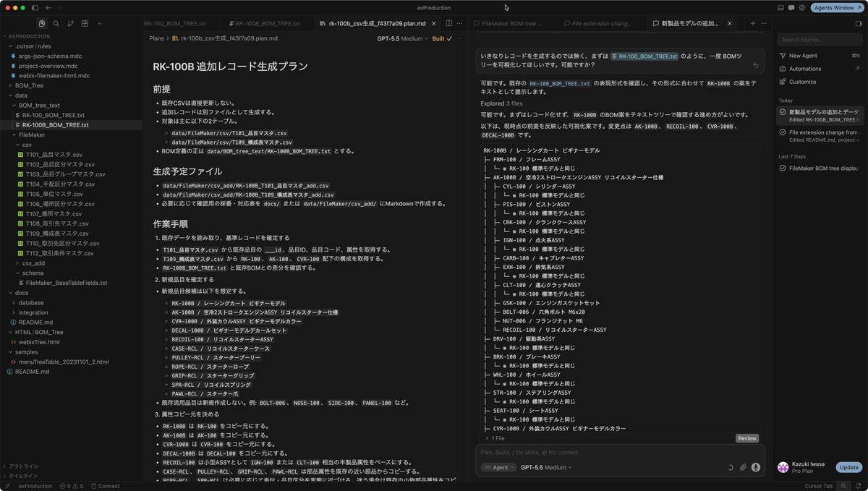
Task: Click the revert arrow on user message
Action: [x=756, y=65]
